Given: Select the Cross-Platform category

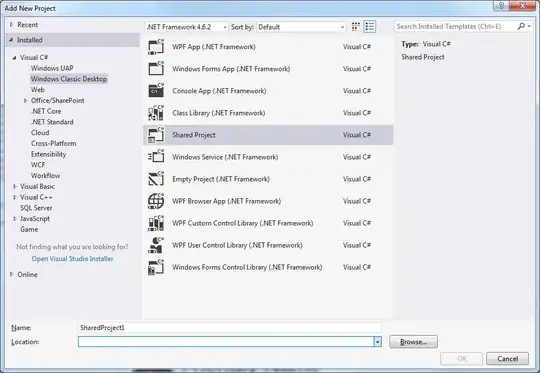Looking at the screenshot, I should pos(53,143).
